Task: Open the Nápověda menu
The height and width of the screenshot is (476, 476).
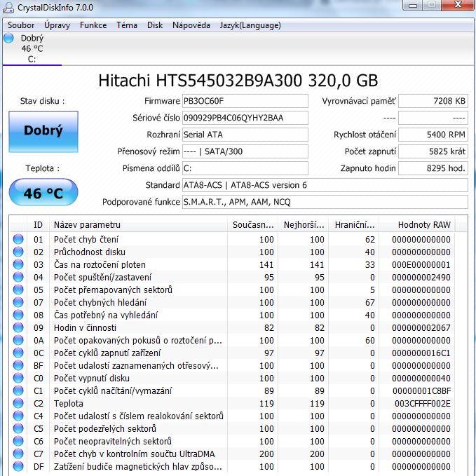Action: tap(191, 25)
